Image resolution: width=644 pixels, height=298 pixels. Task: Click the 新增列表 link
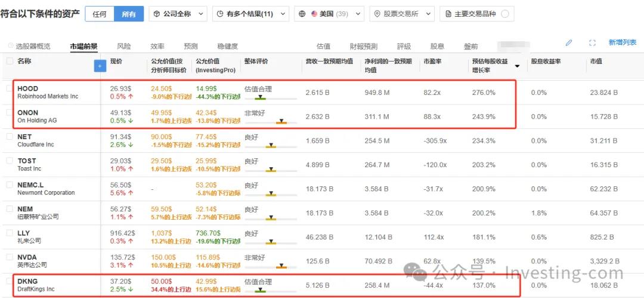tap(622, 42)
